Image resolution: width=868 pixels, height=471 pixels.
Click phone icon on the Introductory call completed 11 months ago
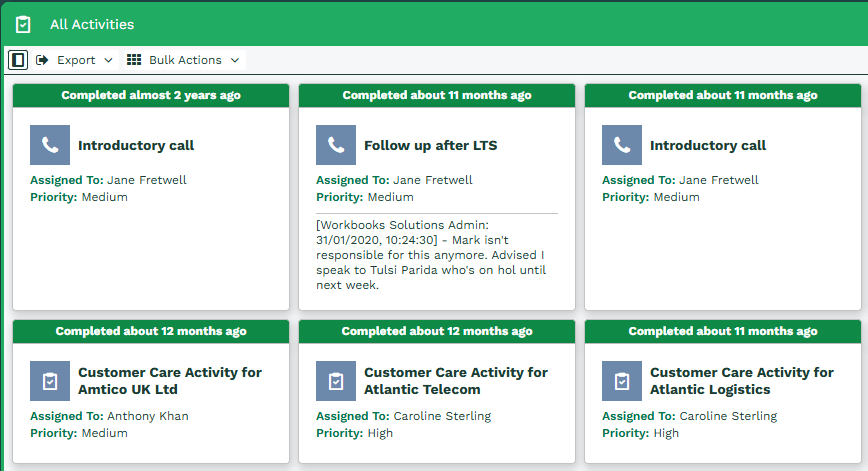click(622, 145)
